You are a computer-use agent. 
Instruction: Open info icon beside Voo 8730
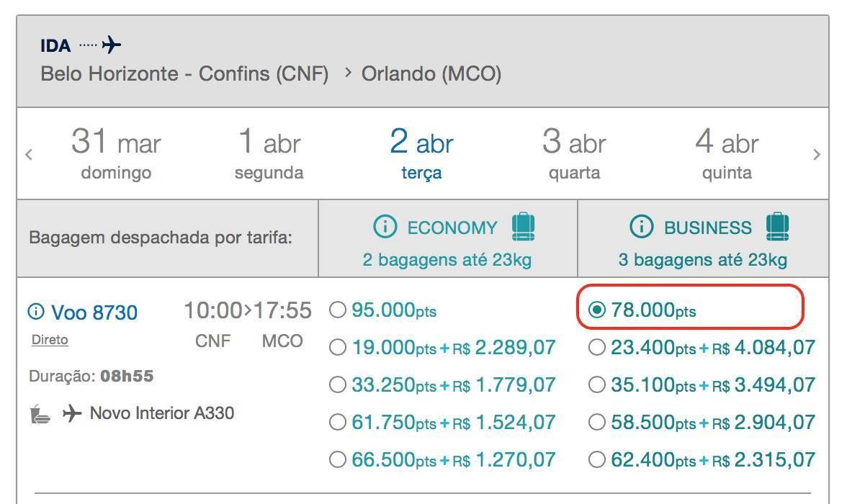(x=35, y=312)
